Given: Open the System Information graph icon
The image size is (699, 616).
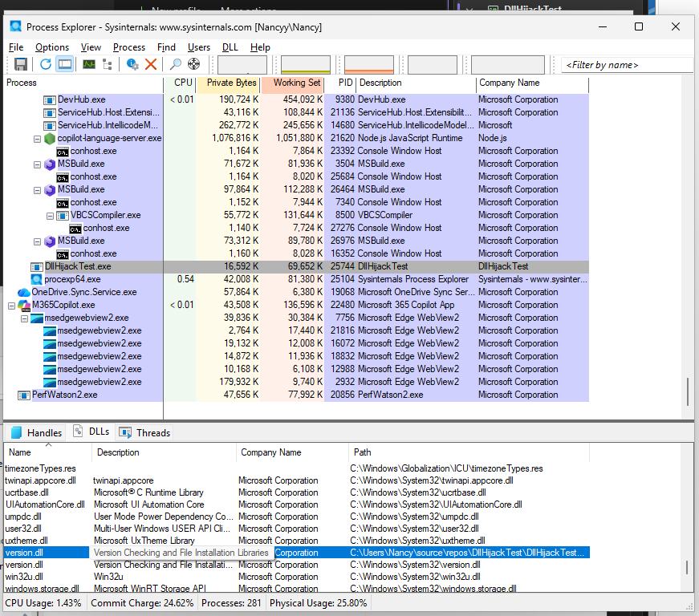Looking at the screenshot, I should pos(89,65).
